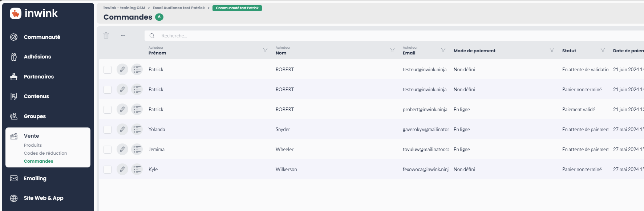644x211 pixels.
Task: Click the inwink - training CSM breadcrumb
Action: pos(124,8)
